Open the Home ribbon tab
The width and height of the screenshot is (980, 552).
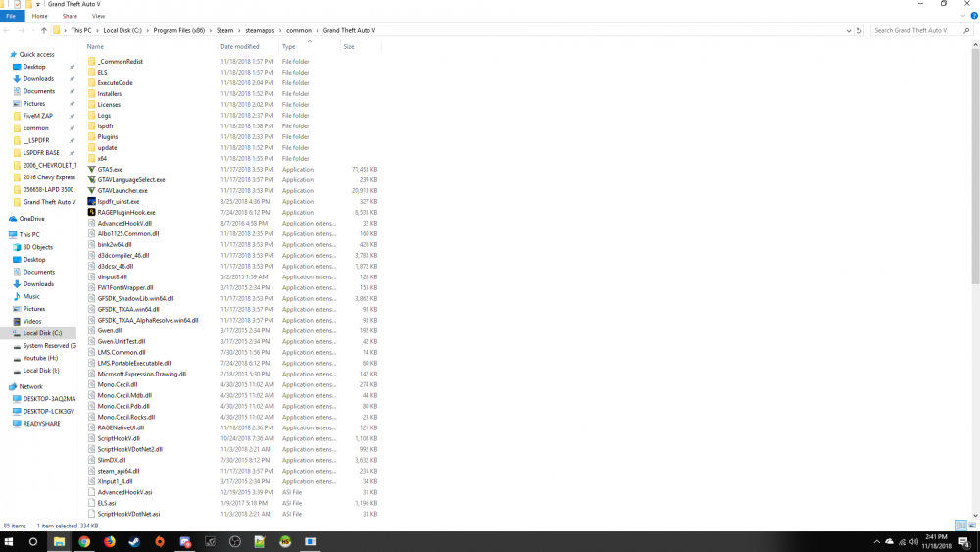coord(39,16)
